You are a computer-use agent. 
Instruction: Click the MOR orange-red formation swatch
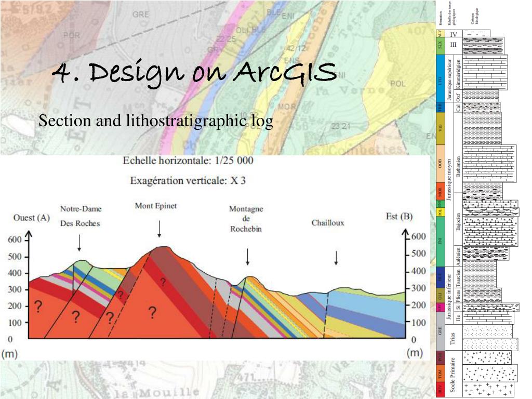pyautogui.click(x=440, y=192)
